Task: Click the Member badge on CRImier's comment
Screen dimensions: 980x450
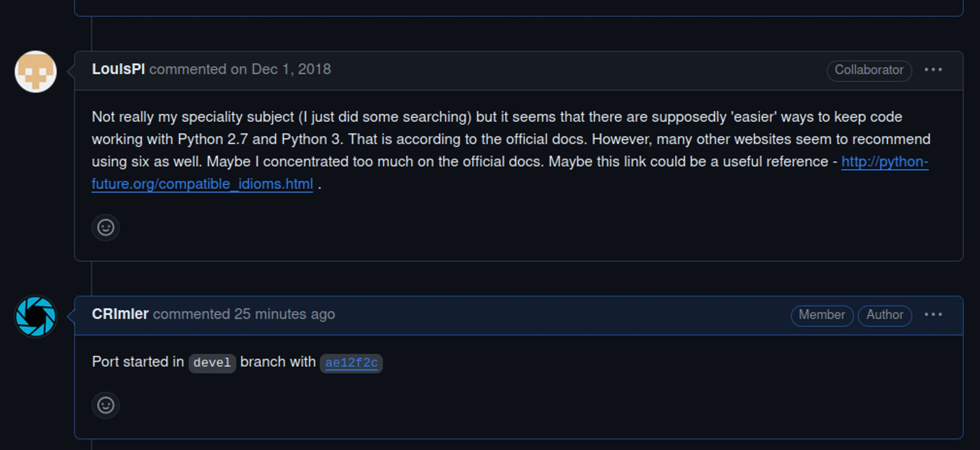Action: (822, 315)
